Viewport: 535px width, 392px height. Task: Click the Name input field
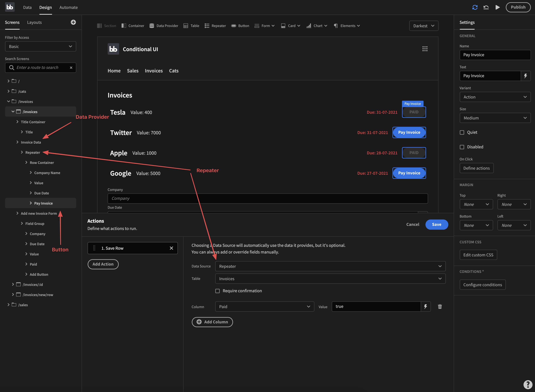click(495, 55)
